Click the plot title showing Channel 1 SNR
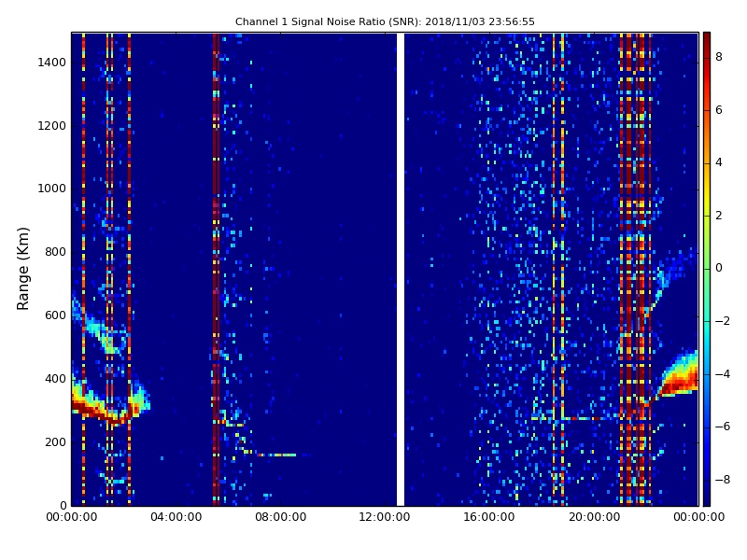The width and height of the screenshot is (747, 560). click(x=385, y=21)
